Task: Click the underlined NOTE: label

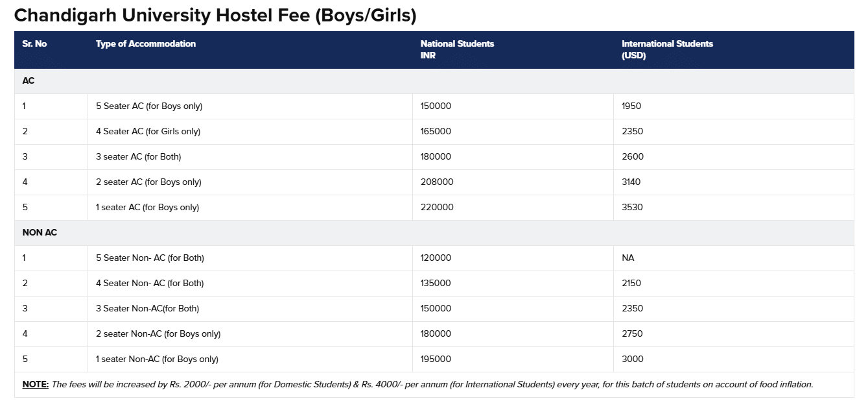Action: 35,384
